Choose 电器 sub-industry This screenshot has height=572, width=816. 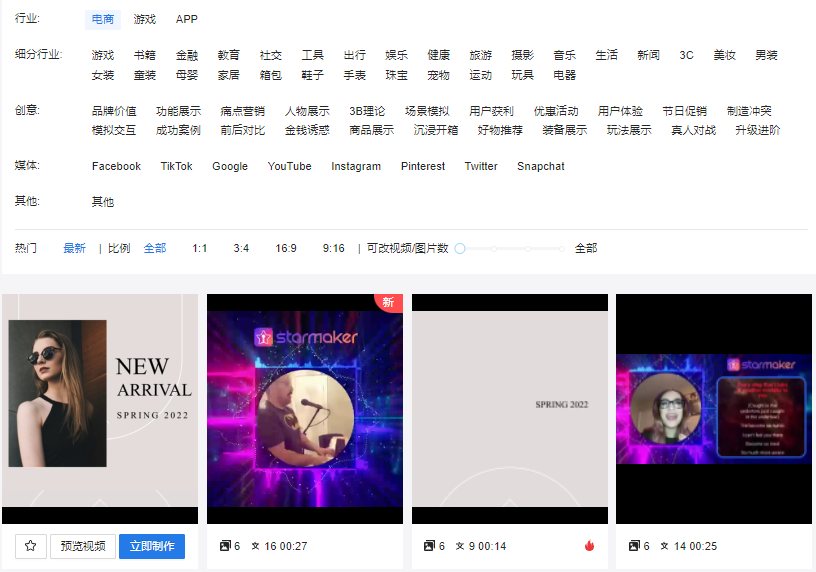click(x=565, y=75)
